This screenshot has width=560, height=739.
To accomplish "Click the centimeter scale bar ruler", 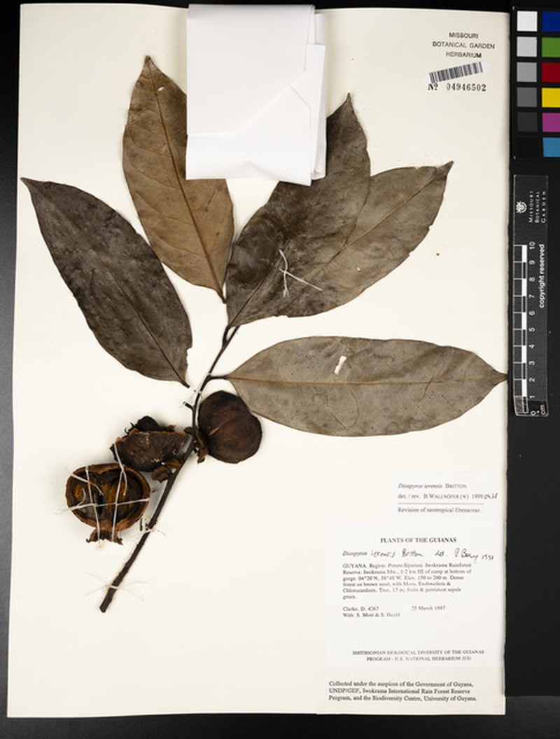I will pos(531,295).
